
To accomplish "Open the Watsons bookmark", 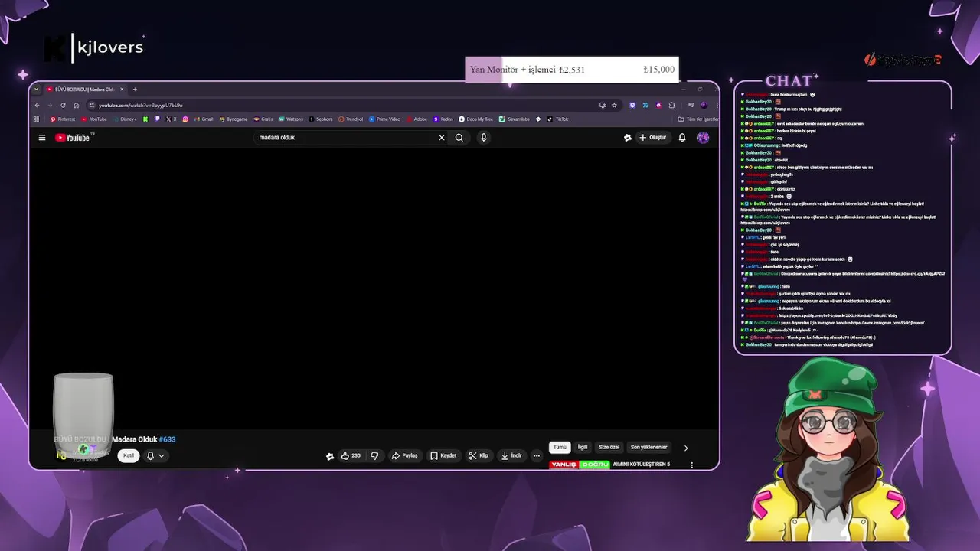I will point(291,119).
